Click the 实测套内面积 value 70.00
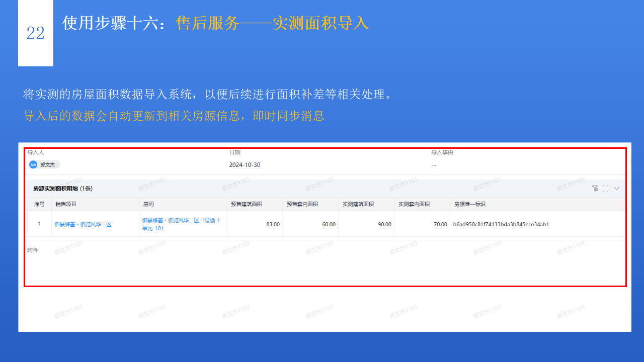Viewport: 644px width, 362px height. click(x=441, y=224)
